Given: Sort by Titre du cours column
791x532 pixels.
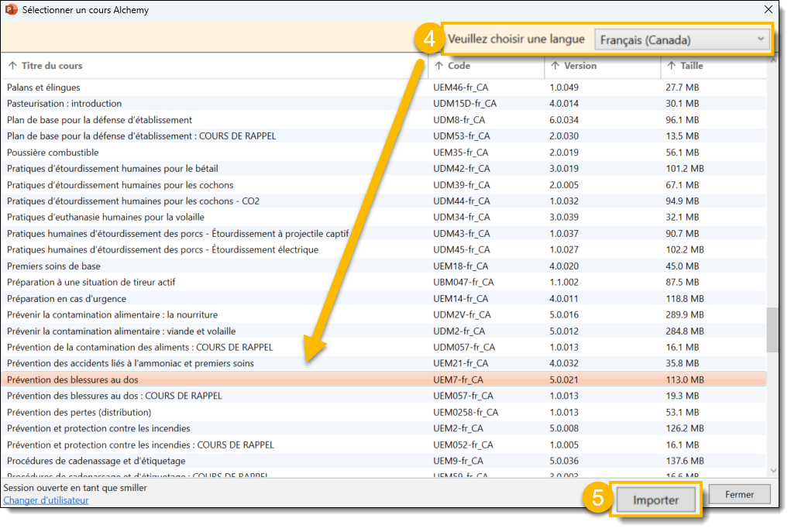Looking at the screenshot, I should (x=52, y=66).
